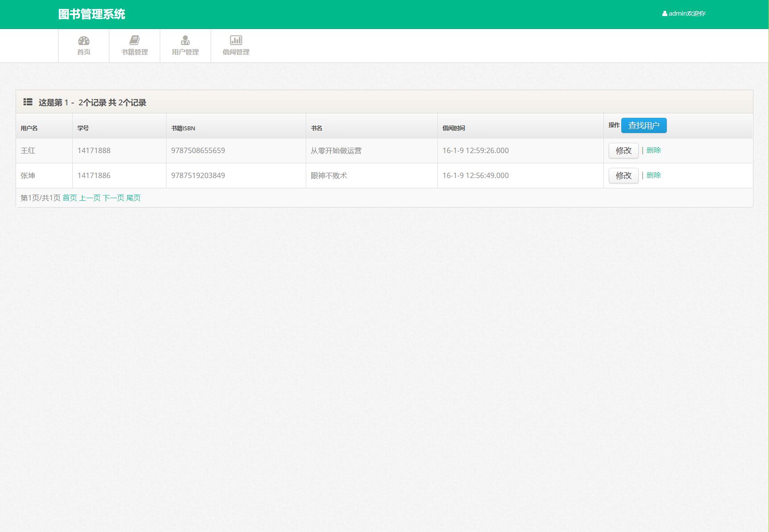Image resolution: width=769 pixels, height=532 pixels.
Task: Delete the 张坤 borrowing record
Action: click(x=653, y=175)
